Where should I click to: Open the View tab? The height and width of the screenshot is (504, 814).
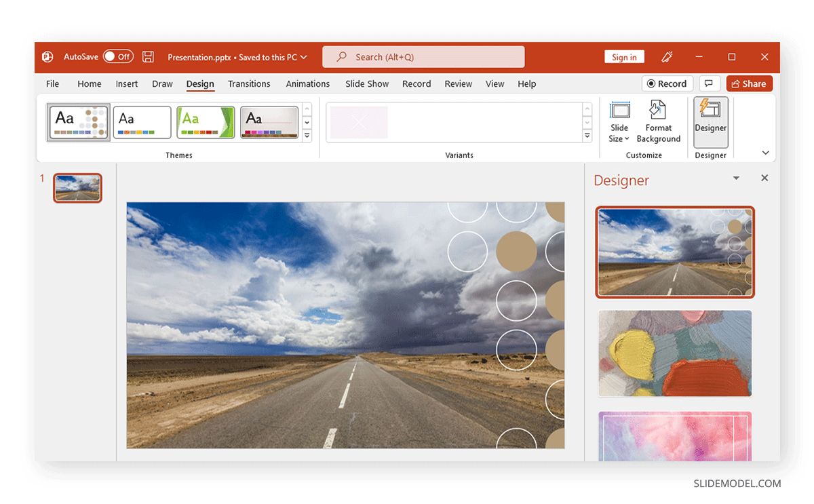[x=495, y=83]
